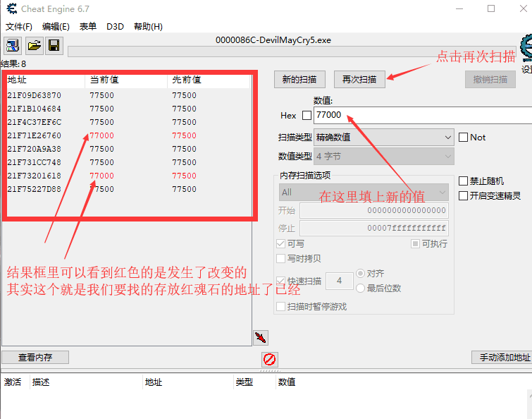The image size is (532, 419).
Task: Toggle the 可执行 checkbox
Action: click(415, 243)
